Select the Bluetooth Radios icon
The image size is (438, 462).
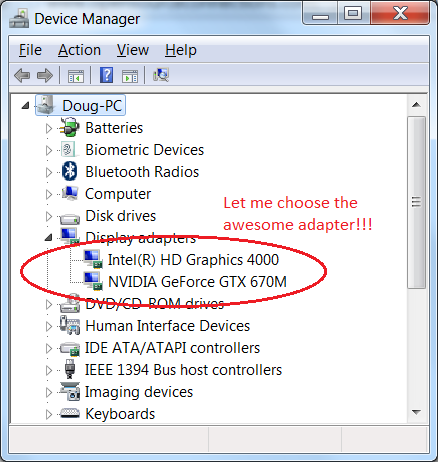tap(70, 172)
